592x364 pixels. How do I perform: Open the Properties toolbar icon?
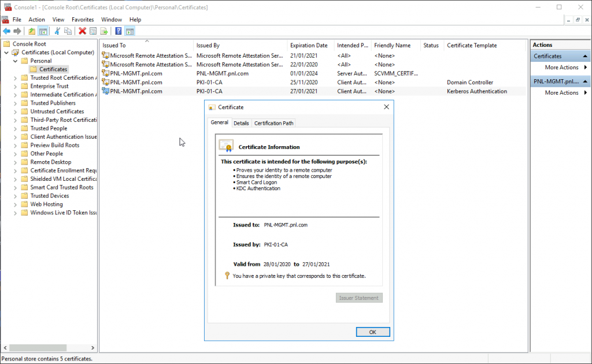93,31
